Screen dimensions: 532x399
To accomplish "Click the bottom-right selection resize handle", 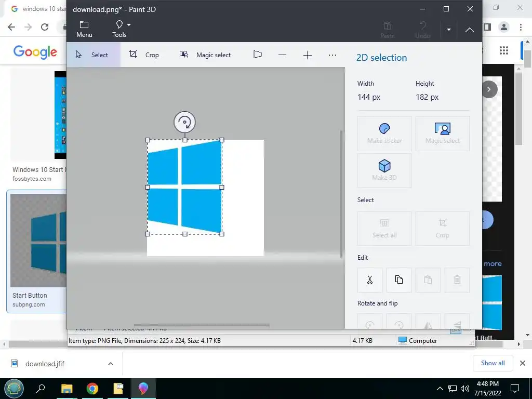I will click(x=222, y=234).
